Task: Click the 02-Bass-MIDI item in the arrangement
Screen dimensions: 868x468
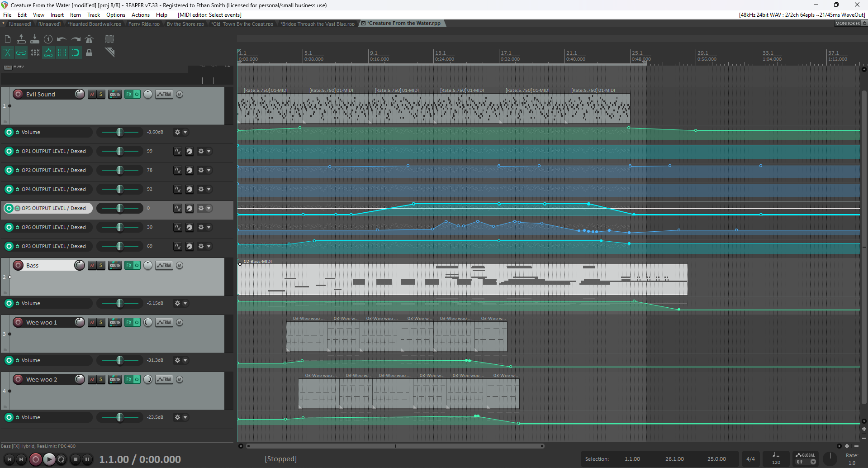Action: point(462,279)
